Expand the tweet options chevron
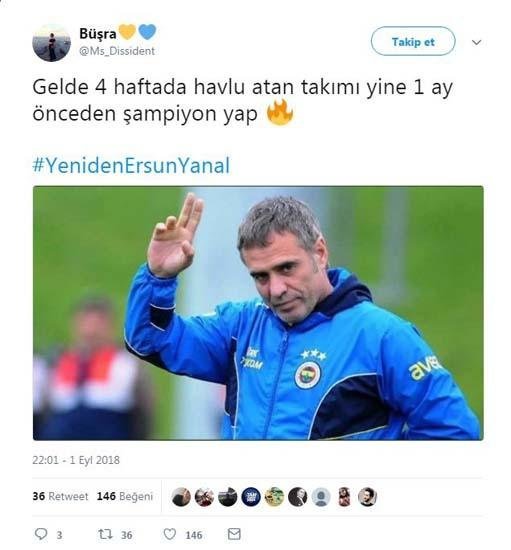 coord(476,42)
